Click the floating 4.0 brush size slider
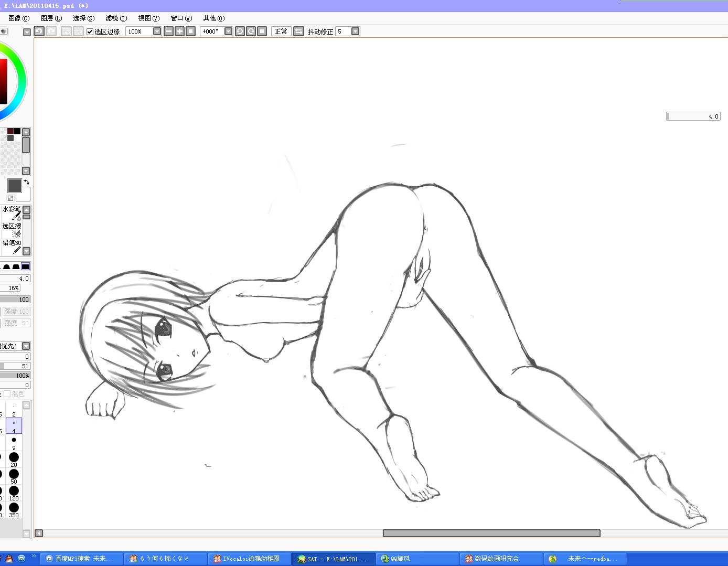Screen dimensions: 728x566 (693, 116)
